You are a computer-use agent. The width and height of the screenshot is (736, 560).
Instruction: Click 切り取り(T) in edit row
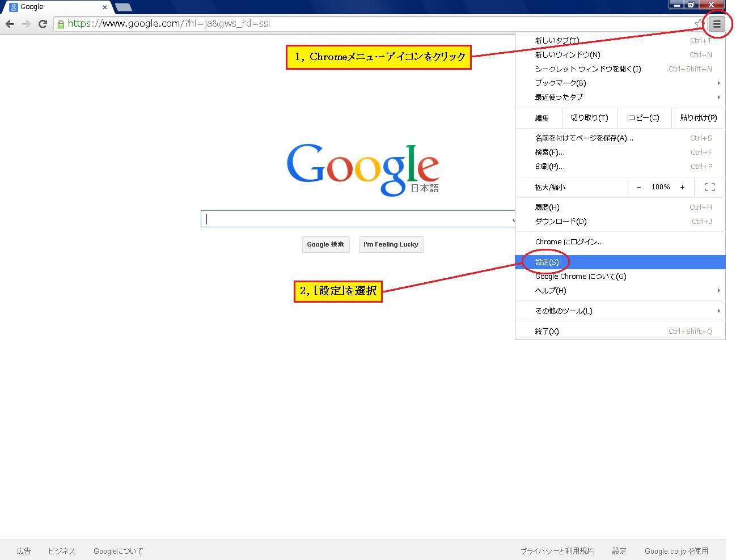[589, 118]
